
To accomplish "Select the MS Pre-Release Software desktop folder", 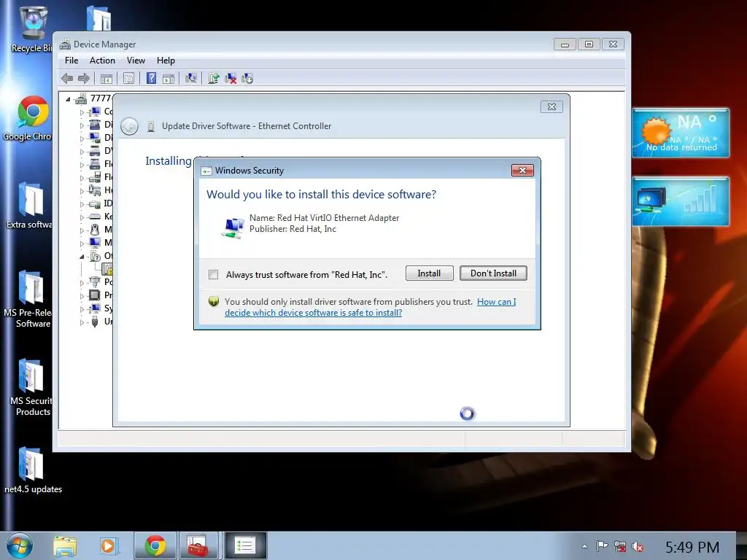I will pyautogui.click(x=29, y=299).
